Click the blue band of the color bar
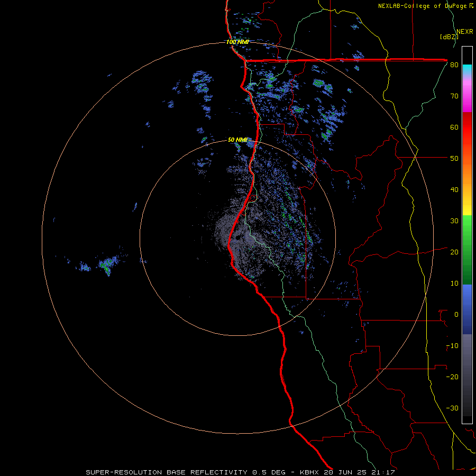The width and height of the screenshot is (476, 476). click(x=467, y=309)
